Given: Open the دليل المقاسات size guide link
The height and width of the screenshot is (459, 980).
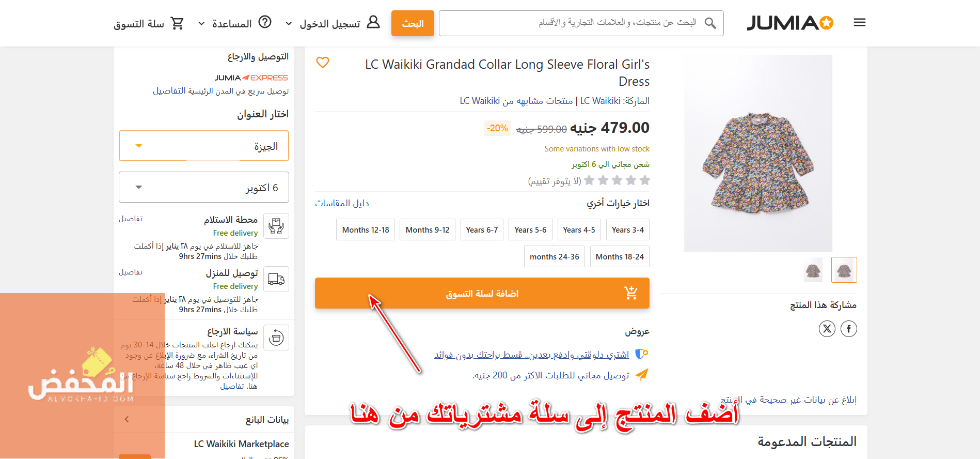Looking at the screenshot, I should tap(342, 203).
